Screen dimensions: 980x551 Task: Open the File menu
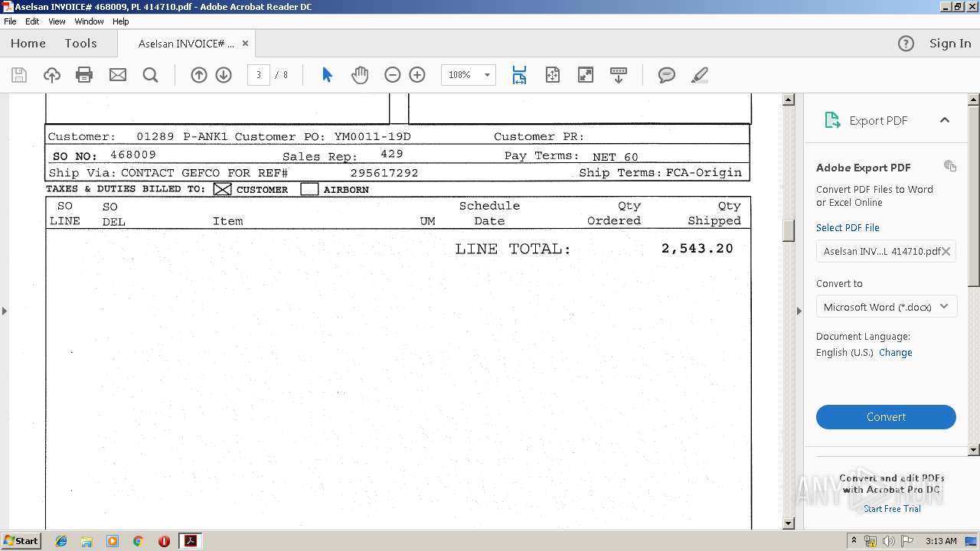coord(10,21)
